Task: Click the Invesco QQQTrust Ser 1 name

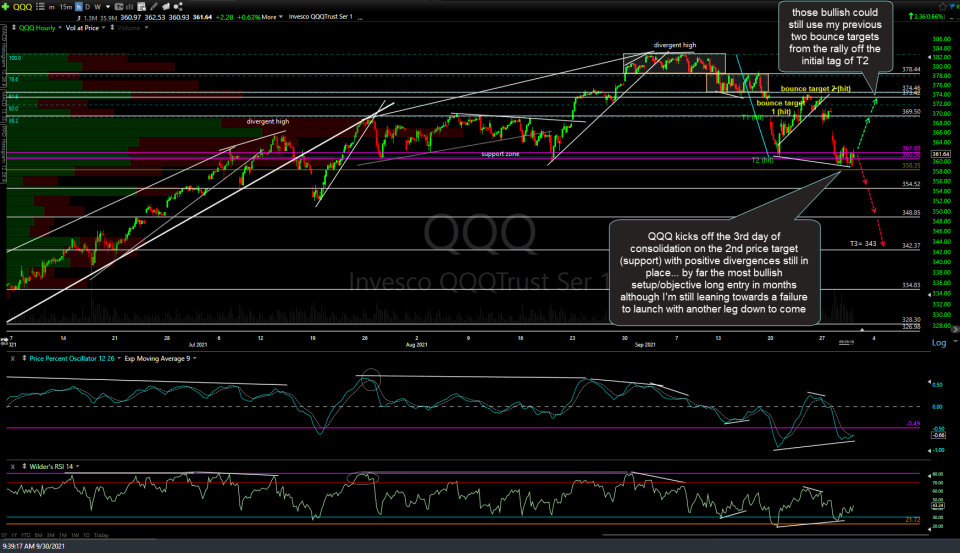Action: (320, 17)
